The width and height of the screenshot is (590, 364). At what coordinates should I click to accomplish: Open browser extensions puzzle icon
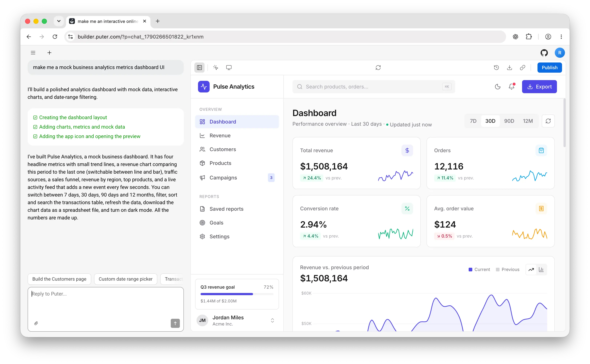coord(529,37)
